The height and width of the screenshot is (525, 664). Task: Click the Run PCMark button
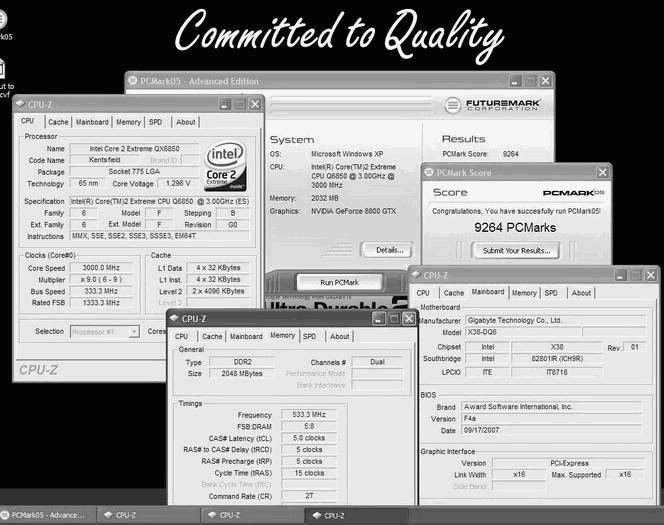(339, 282)
